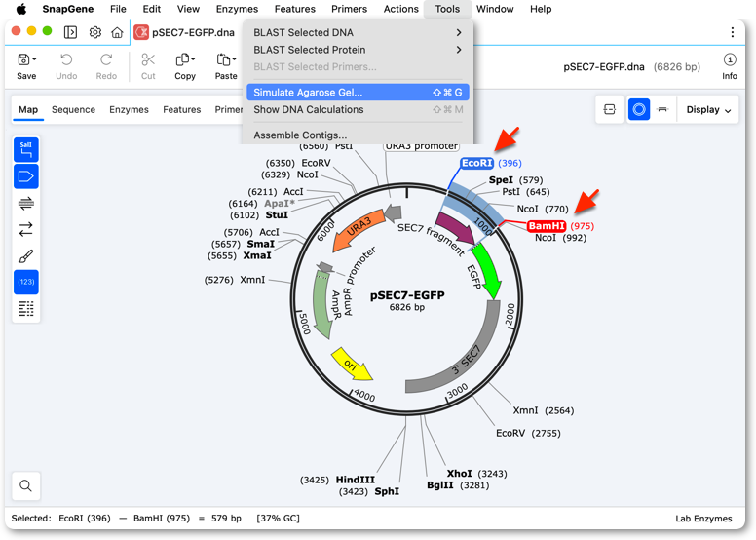Open the Tools menu
Image resolution: width=756 pixels, height=540 pixels.
pyautogui.click(x=447, y=9)
